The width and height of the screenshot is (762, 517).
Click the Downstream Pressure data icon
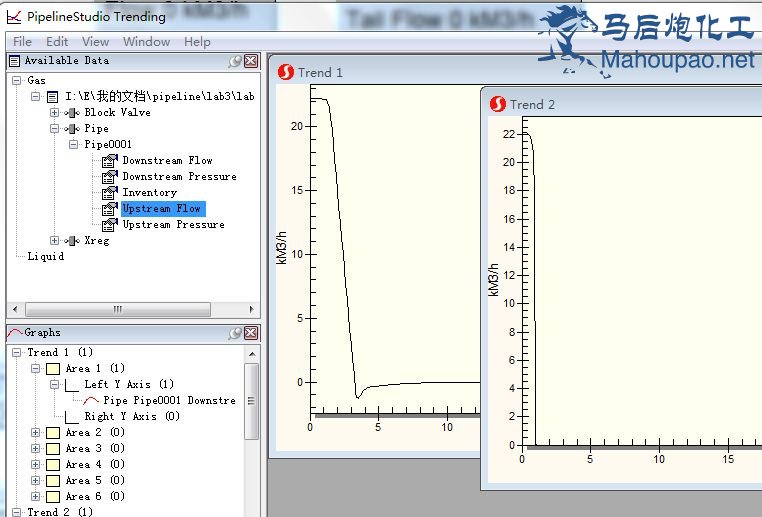(110, 177)
